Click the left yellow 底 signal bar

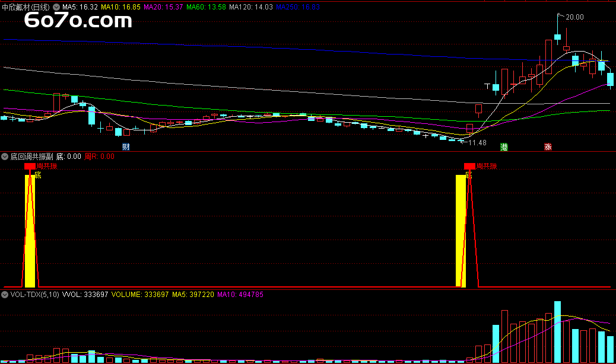(x=30, y=231)
